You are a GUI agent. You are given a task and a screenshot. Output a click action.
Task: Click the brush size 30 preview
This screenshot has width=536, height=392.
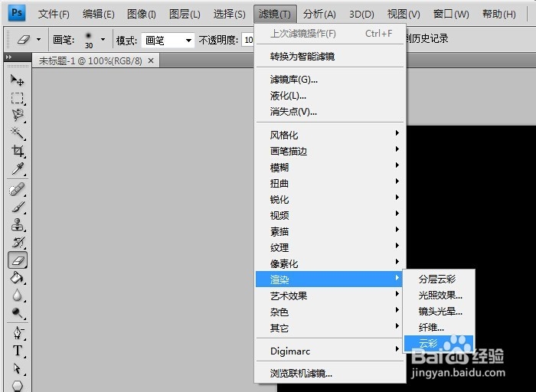click(x=89, y=41)
